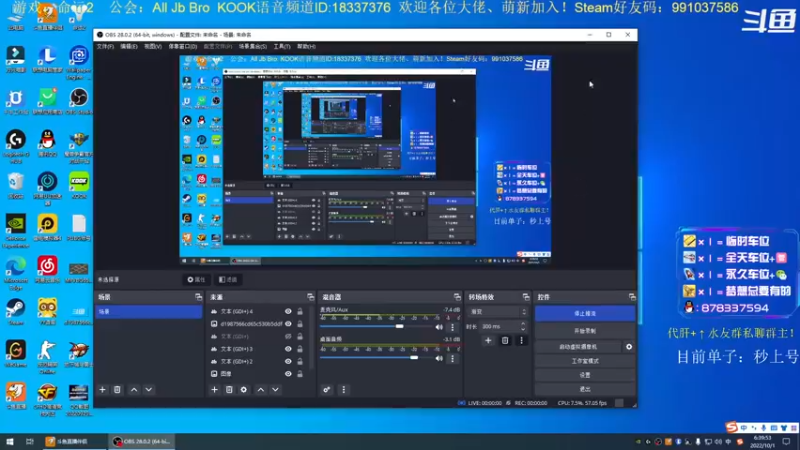The height and width of the screenshot is (450, 800).
Task: Click the Exit button in Controls
Action: click(585, 389)
